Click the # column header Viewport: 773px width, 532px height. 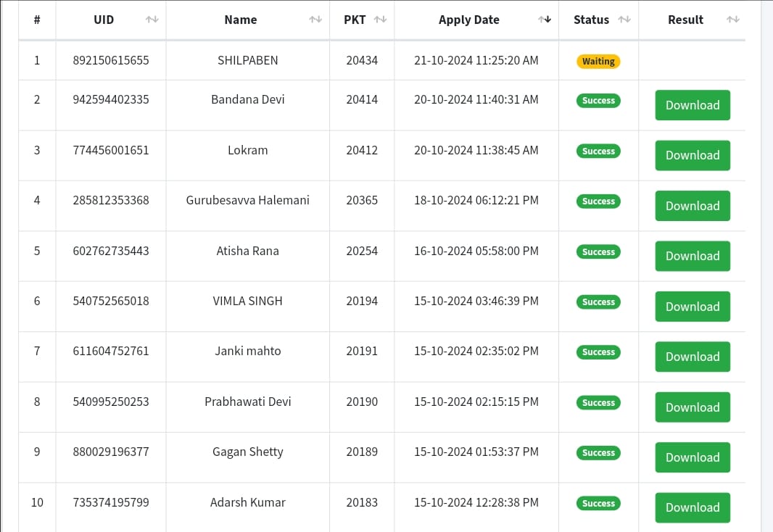[37, 20]
